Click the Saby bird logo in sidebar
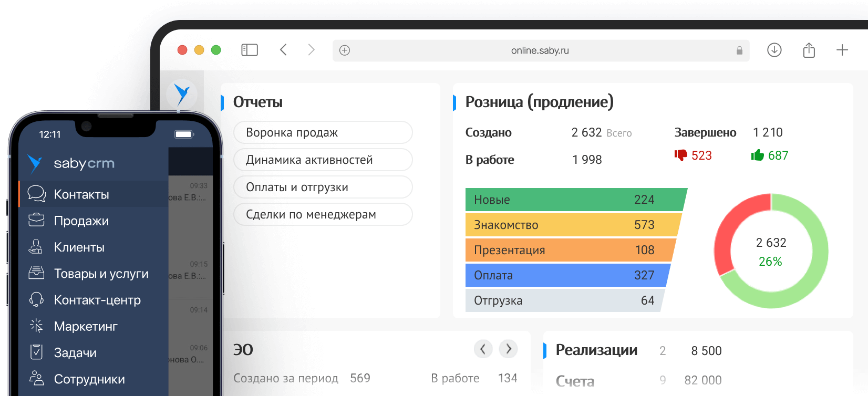 click(x=182, y=94)
